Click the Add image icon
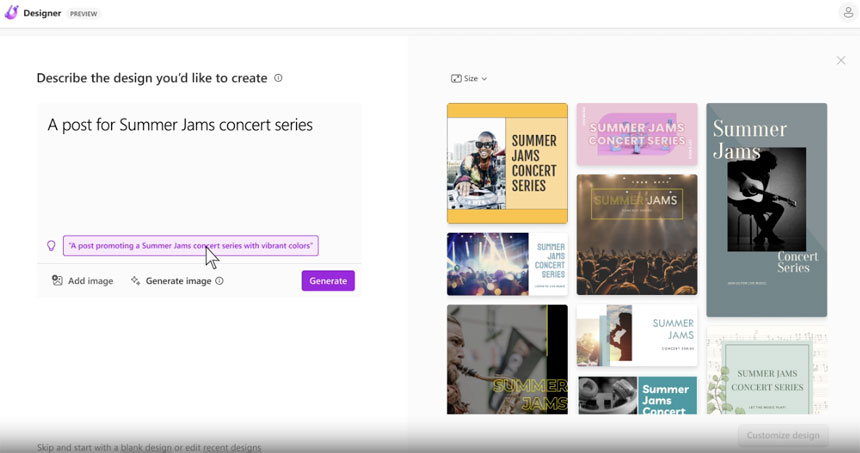 57,281
